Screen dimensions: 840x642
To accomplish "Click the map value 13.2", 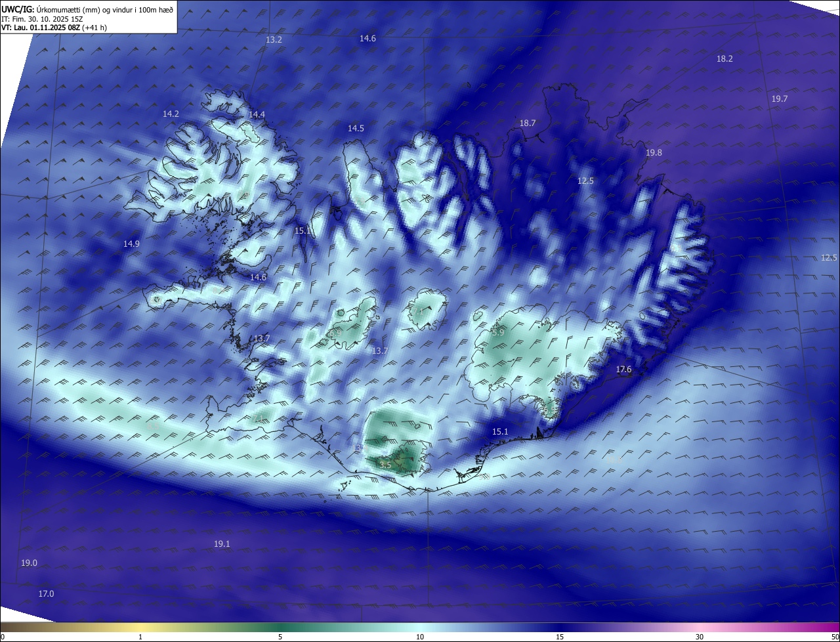I will [274, 40].
